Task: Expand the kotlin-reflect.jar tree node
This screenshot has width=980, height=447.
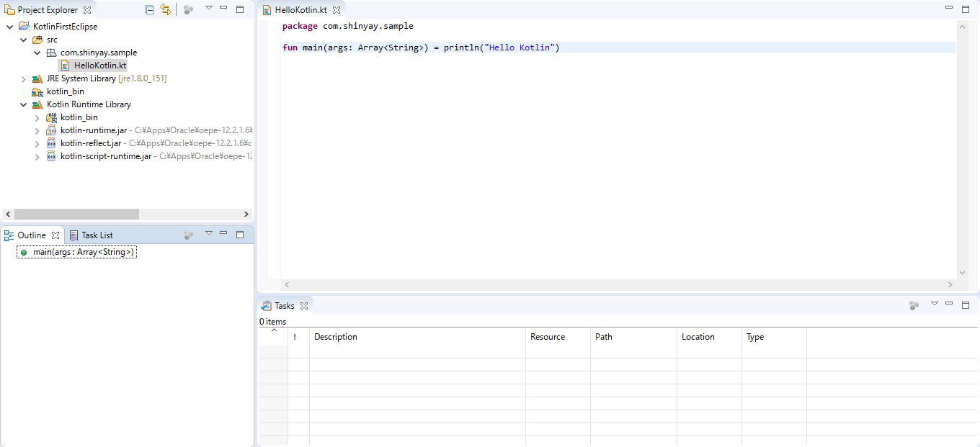Action: pos(36,143)
